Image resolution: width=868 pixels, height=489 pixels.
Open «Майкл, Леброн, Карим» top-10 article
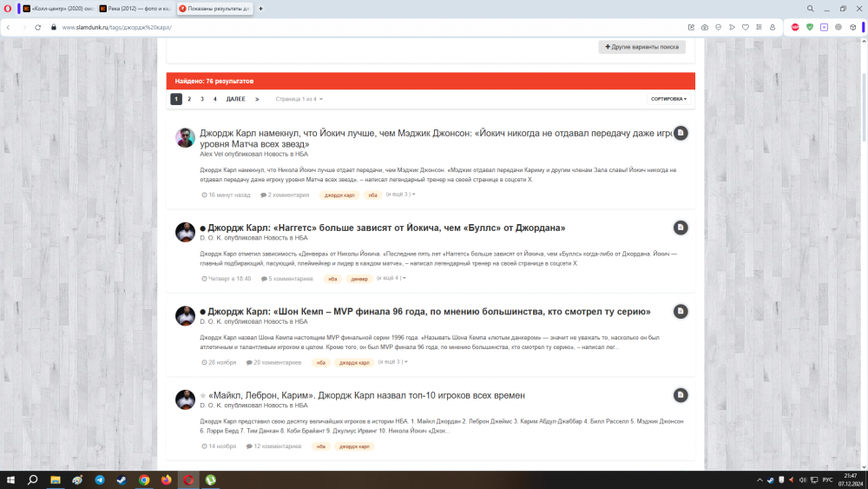[x=366, y=395]
